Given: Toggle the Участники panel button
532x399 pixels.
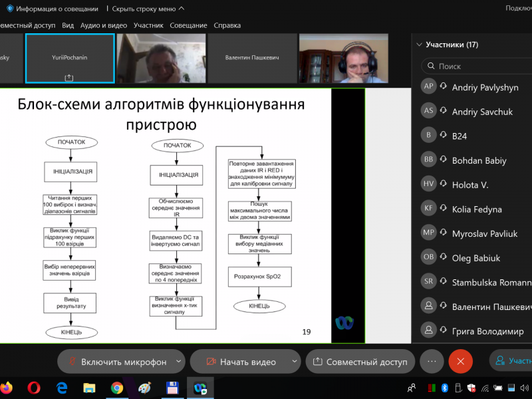Looking at the screenshot, I should coord(511,361).
